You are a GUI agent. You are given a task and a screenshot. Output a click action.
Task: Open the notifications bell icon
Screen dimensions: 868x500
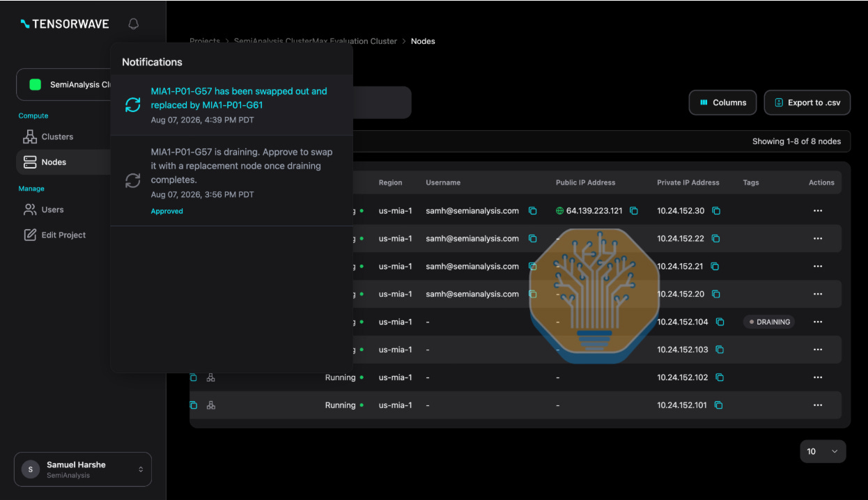[134, 24]
